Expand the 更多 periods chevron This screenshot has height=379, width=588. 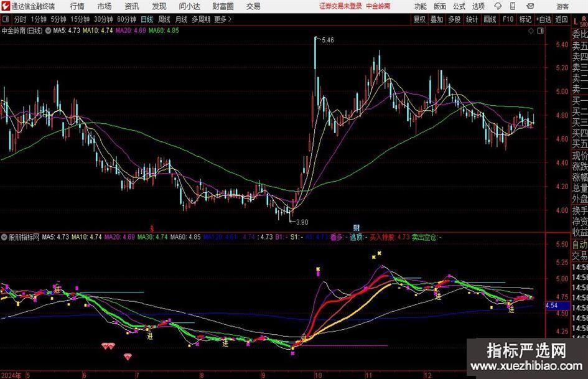coord(230,19)
